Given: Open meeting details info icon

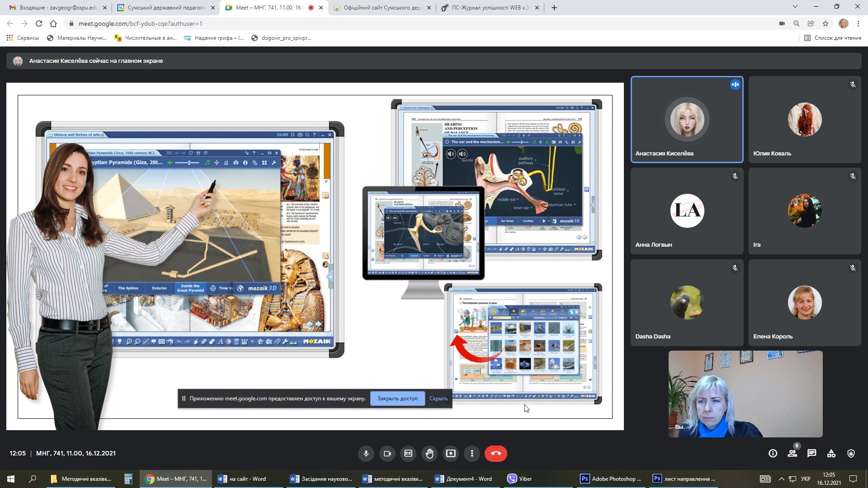Looking at the screenshot, I should pyautogui.click(x=773, y=454).
